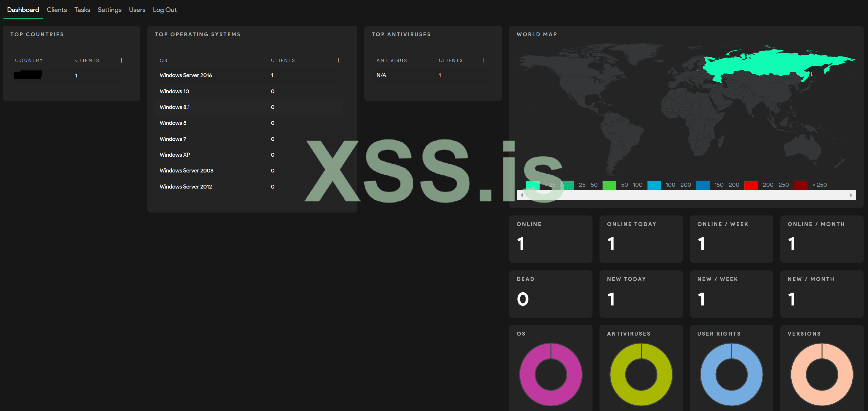868x411 pixels.
Task: Open the Settings page
Action: (109, 10)
